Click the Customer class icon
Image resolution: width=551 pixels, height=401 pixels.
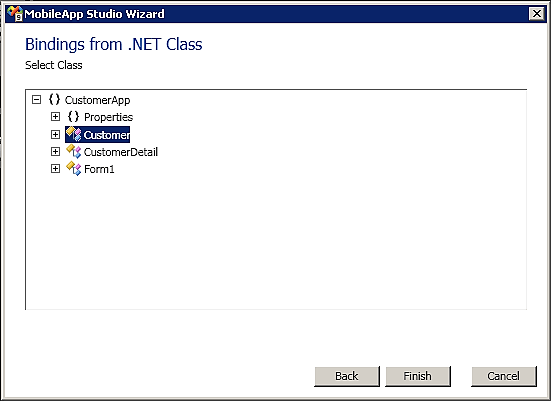[74, 134]
